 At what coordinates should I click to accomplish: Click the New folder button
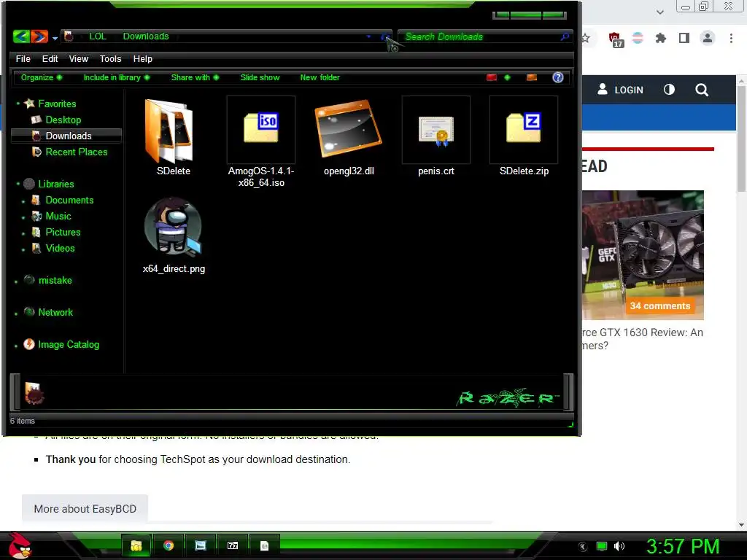pos(320,77)
